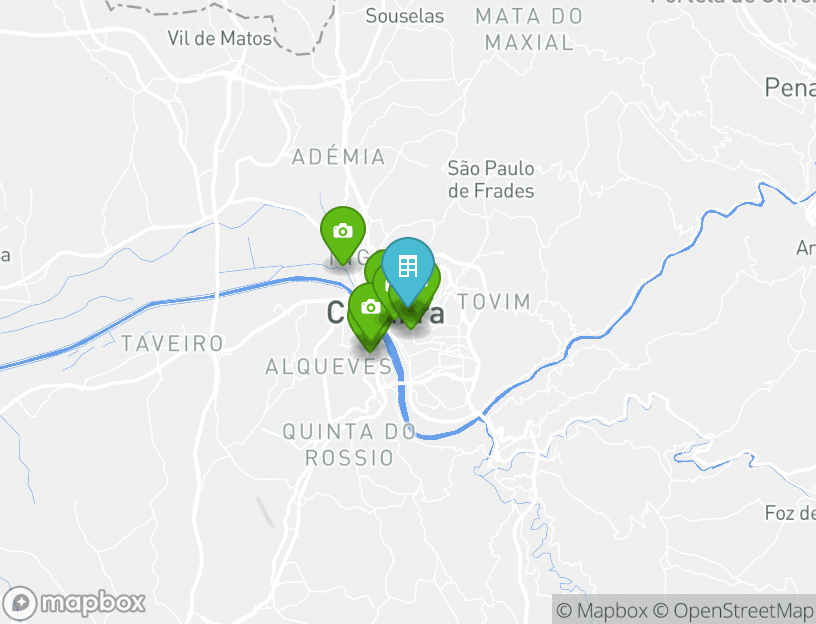Select the MATA DO MAXIAL label
816x624 pixels.
(529, 29)
